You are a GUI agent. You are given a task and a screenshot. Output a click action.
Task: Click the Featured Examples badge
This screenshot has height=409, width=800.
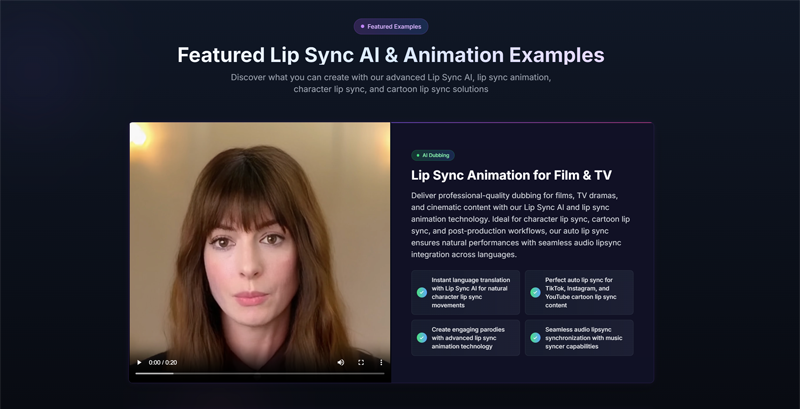[391, 27]
